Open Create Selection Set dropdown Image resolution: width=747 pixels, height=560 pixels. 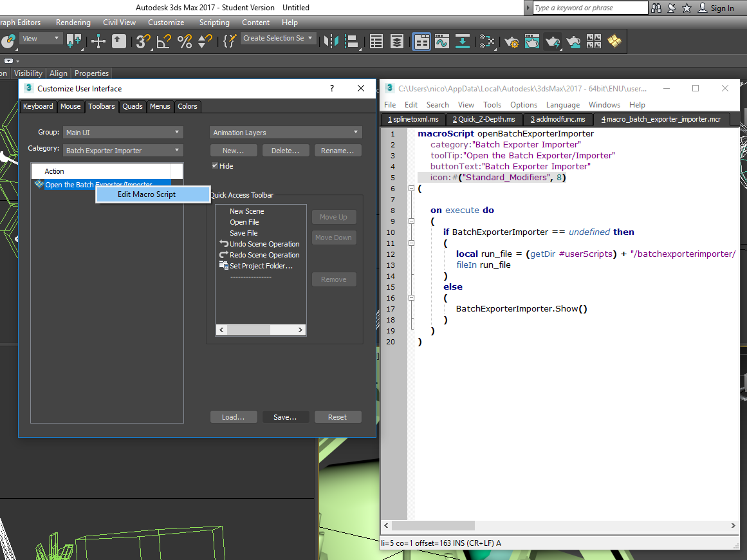pos(278,38)
